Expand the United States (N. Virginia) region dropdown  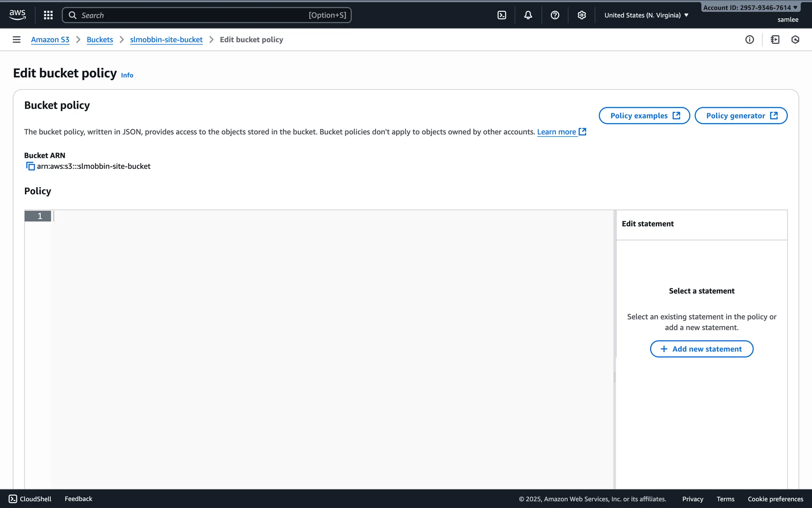[646, 15]
